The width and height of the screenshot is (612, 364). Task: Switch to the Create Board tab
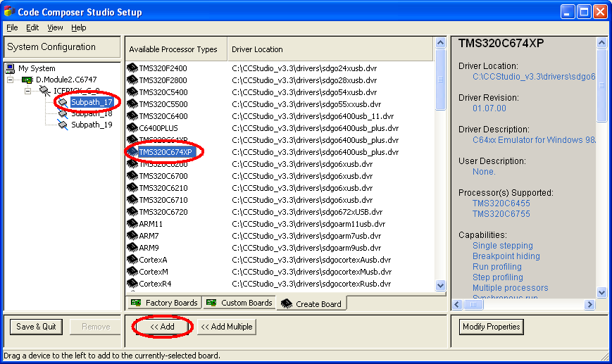click(x=311, y=303)
